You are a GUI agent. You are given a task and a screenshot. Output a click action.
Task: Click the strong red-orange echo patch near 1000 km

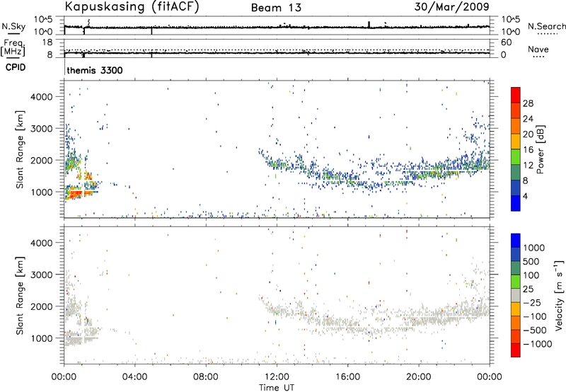coord(77,194)
